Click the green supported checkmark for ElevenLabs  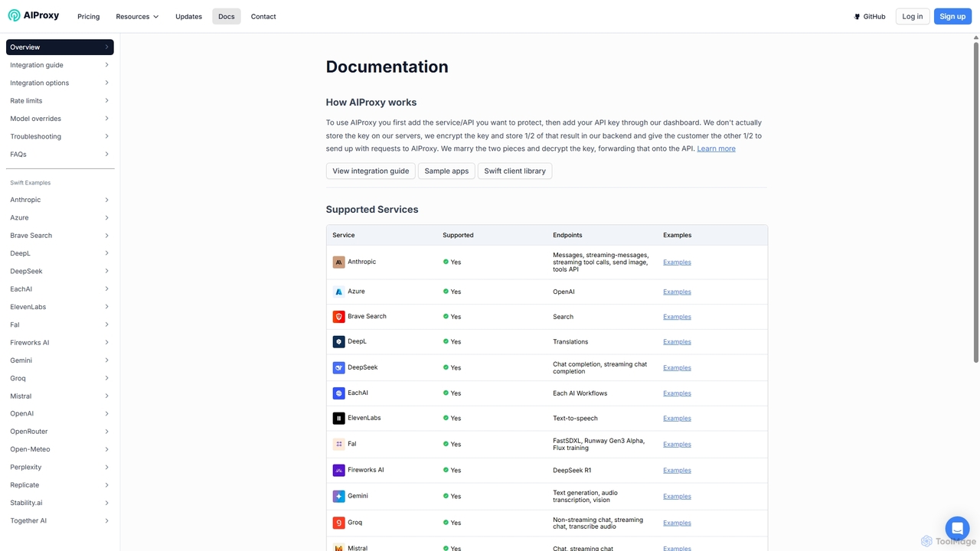pyautogui.click(x=446, y=418)
